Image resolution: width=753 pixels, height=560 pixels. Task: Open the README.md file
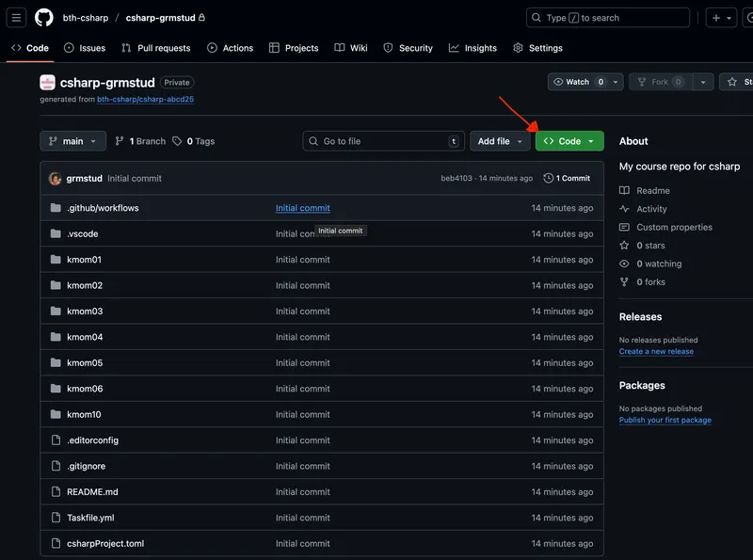tap(92, 491)
